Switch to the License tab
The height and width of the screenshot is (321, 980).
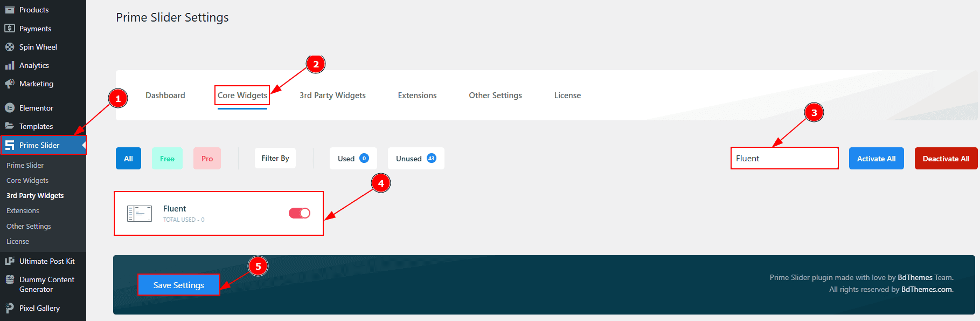pos(567,95)
